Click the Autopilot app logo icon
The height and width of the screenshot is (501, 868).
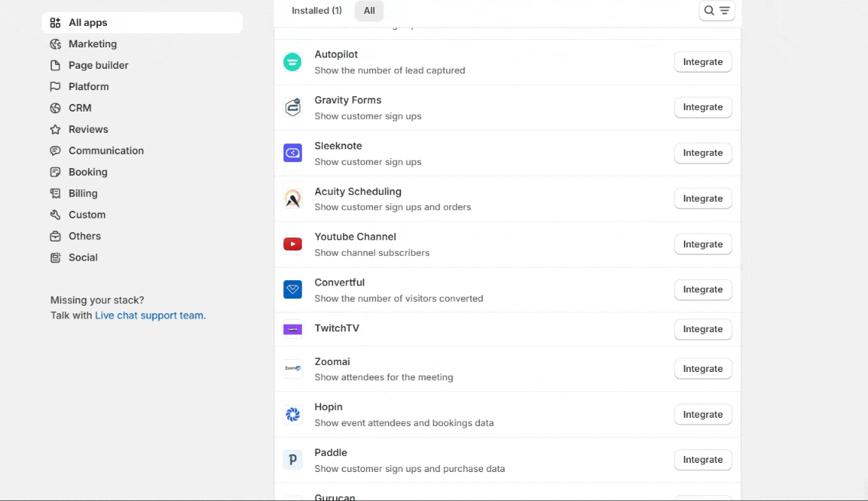click(x=293, y=63)
